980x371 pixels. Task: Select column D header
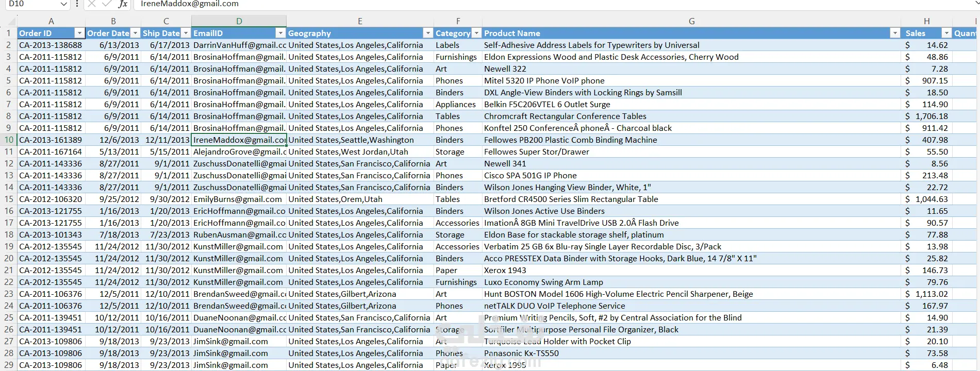pos(239,21)
